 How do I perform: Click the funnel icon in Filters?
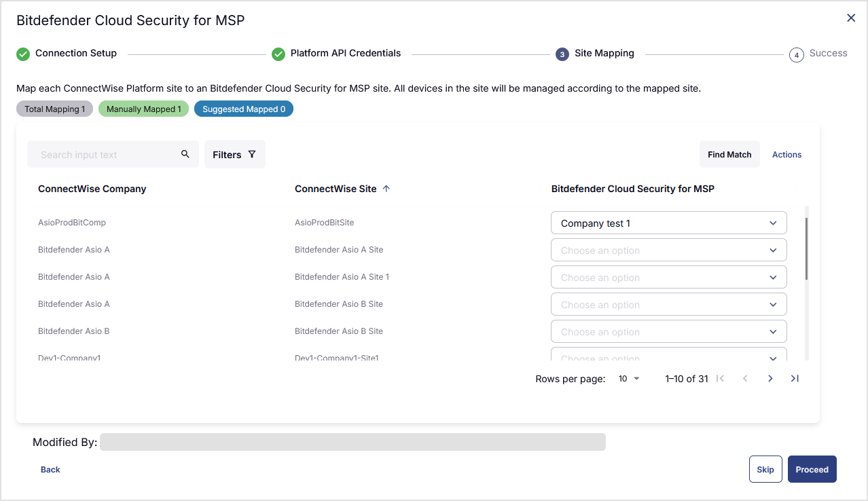252,154
